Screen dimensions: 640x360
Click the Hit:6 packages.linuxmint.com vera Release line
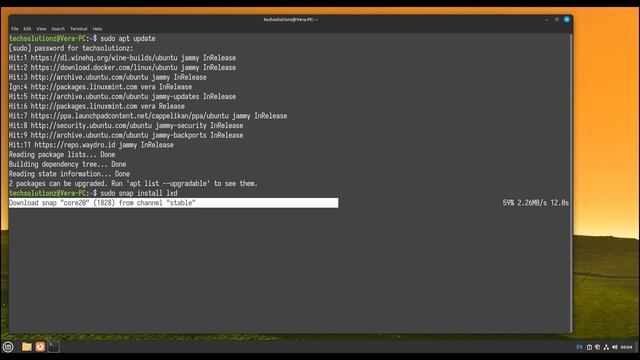(97, 106)
